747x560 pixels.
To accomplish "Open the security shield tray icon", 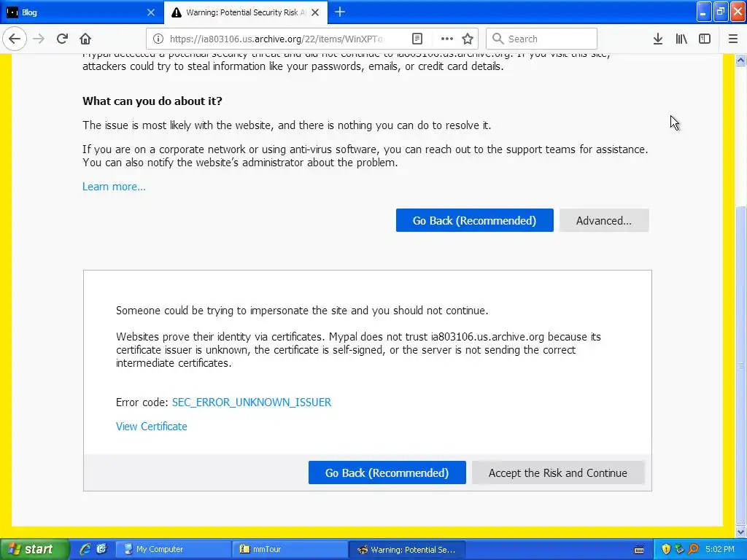I will coord(666,550).
